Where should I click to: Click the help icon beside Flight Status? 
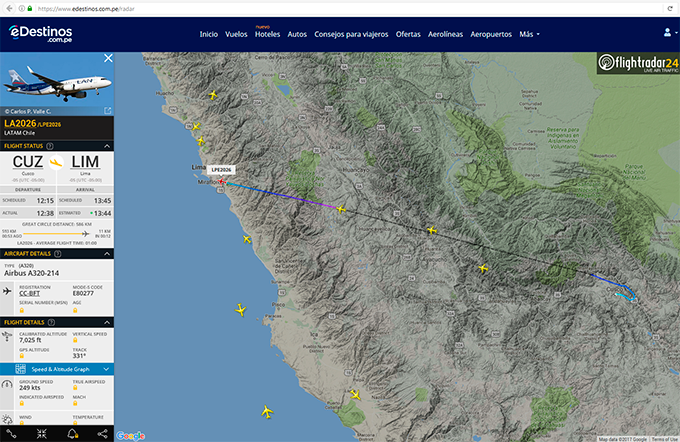coord(50,146)
